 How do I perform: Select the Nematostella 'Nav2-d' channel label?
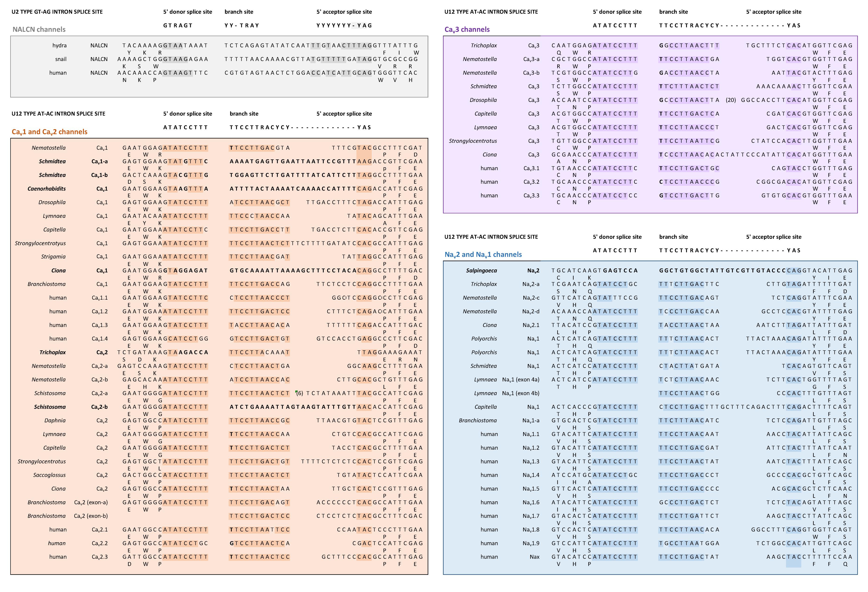(x=531, y=312)
